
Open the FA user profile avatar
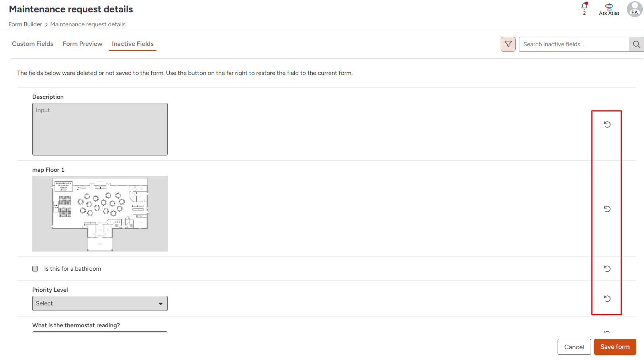point(634,9)
